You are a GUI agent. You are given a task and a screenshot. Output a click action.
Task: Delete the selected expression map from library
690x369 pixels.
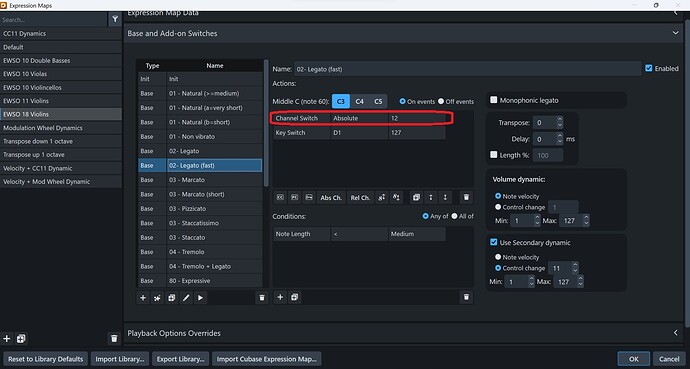tap(114, 338)
